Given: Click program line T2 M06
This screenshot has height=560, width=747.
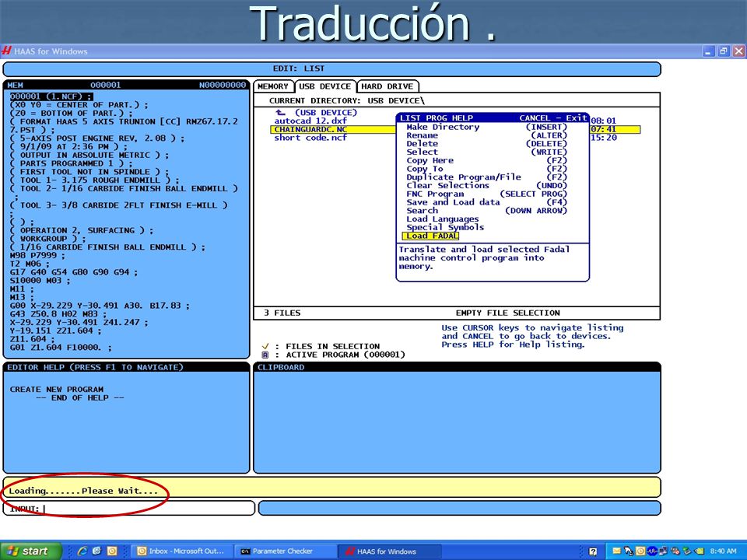Looking at the screenshot, I should tap(30, 264).
